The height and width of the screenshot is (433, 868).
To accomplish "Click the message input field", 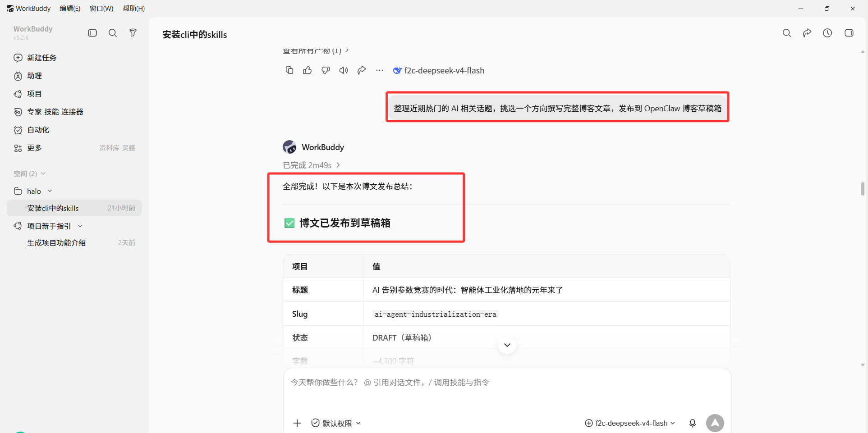I will pos(507,390).
